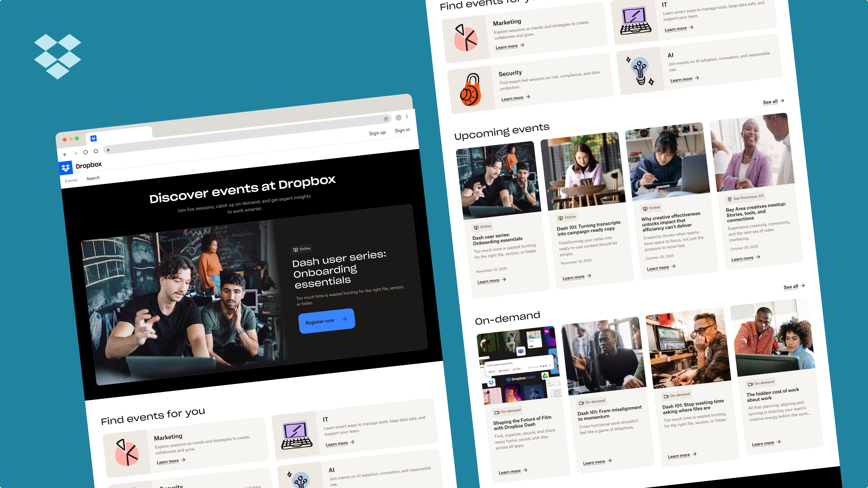Click the browser back arrow icon
Image resolution: width=868 pixels, height=488 pixels.
65,155
